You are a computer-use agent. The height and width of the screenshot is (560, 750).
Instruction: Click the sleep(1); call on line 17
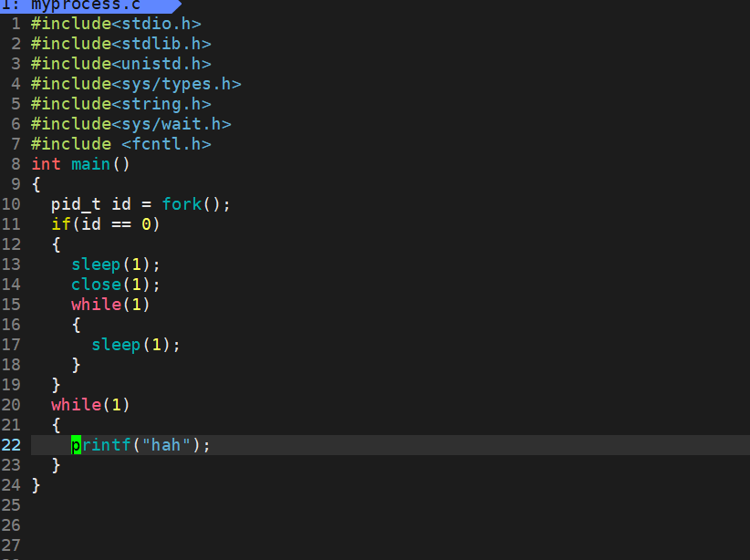tap(136, 345)
